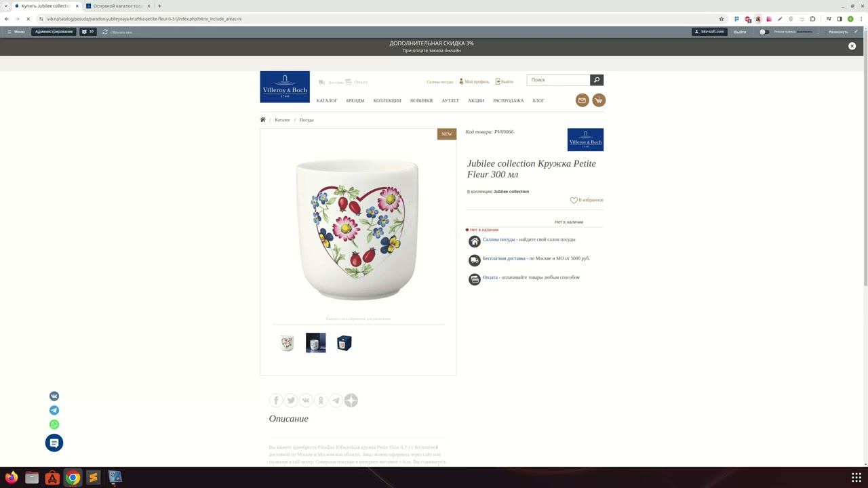Screen dimensions: 868x488
Task: Add product to favorites В избранное
Action: coord(587,200)
